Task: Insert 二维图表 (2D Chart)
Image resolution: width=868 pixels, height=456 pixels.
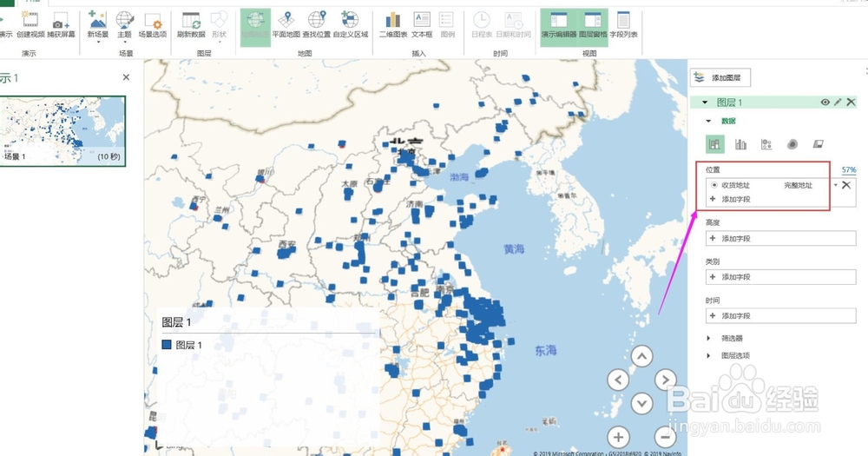Action: coord(393,25)
